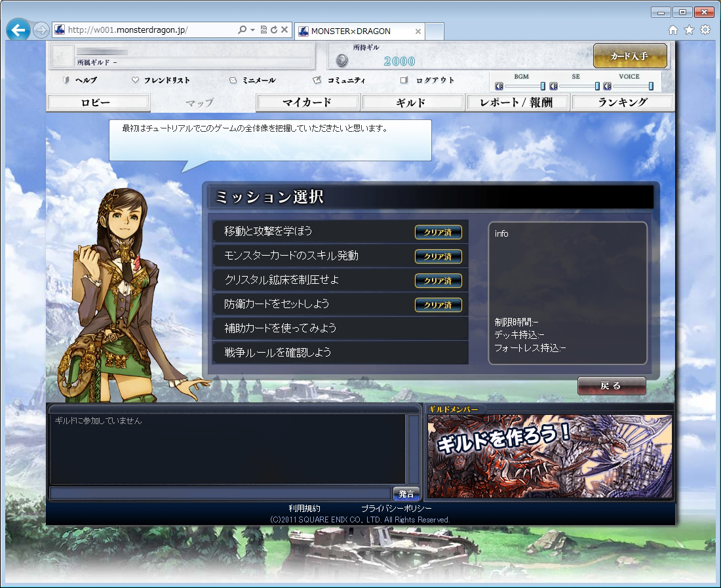This screenshot has height=588, width=721.
Task: Select mission クリスタル鉱床を制圧せよ
Action: (x=340, y=280)
